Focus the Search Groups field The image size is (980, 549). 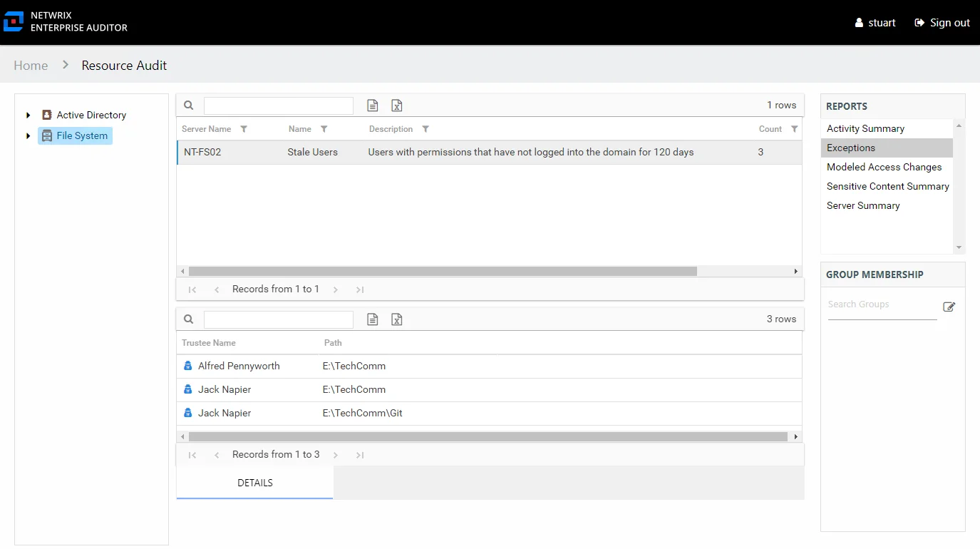(882, 305)
